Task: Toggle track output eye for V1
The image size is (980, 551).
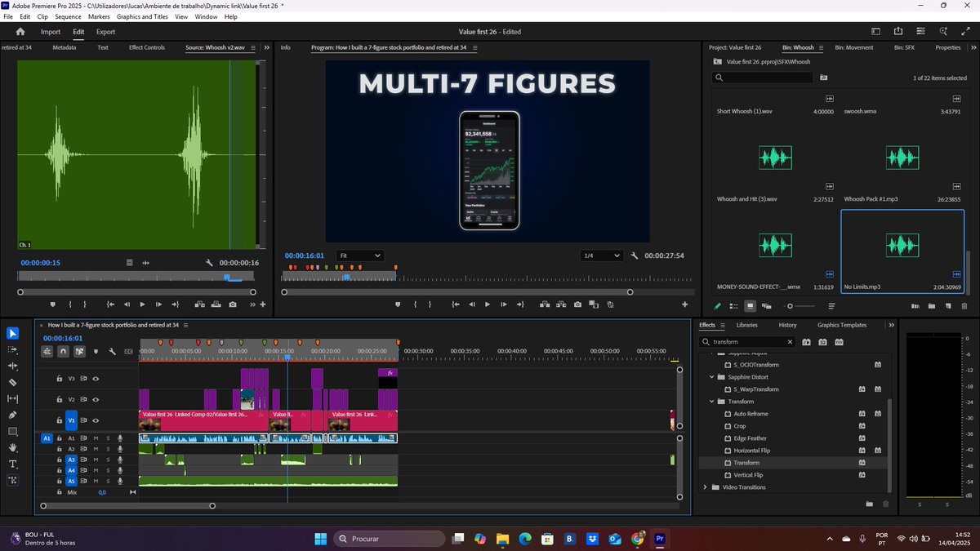Action: [x=96, y=420]
